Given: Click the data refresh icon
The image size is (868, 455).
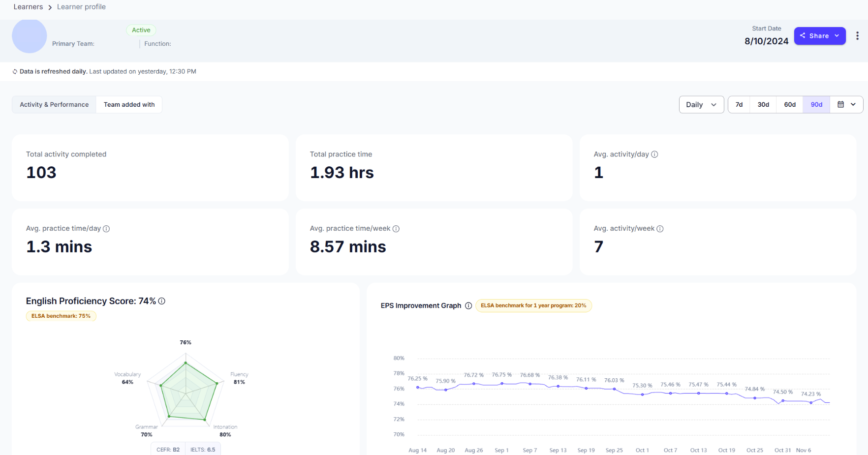Looking at the screenshot, I should tap(15, 72).
